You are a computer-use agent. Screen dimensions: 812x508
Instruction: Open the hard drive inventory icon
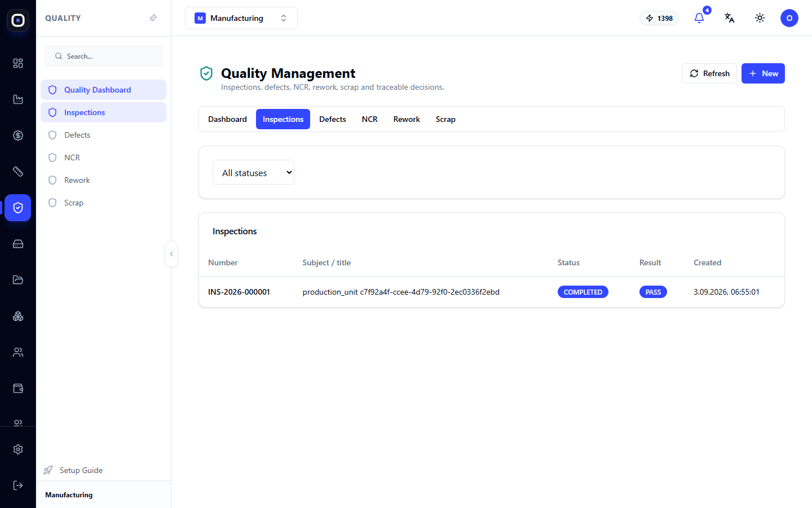[x=18, y=244]
